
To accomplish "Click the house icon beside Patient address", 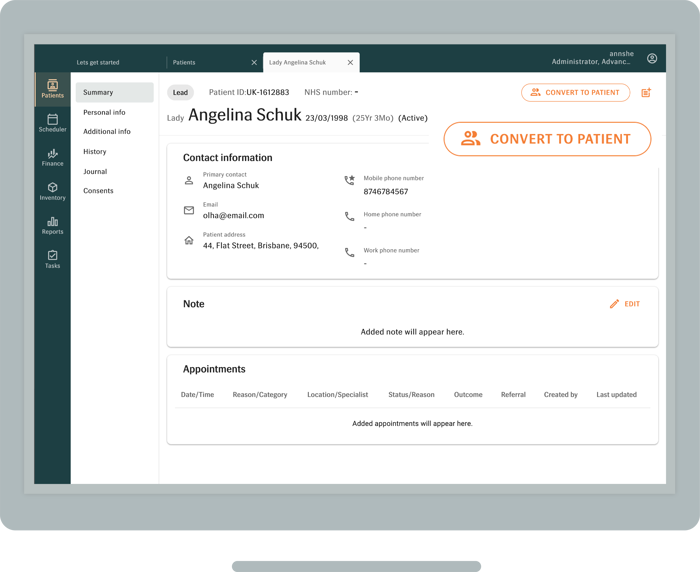I will click(x=189, y=240).
